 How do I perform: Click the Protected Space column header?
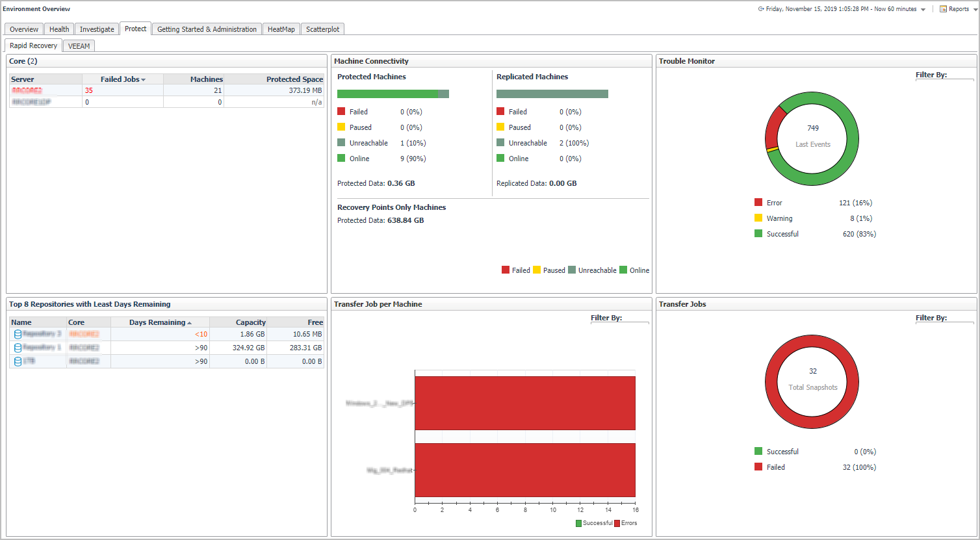[294, 79]
